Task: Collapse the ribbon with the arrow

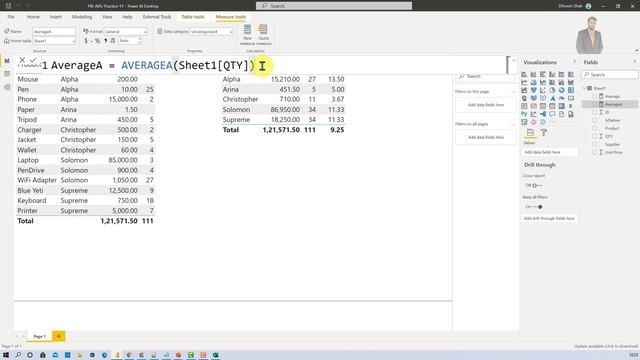Action: 636,51
